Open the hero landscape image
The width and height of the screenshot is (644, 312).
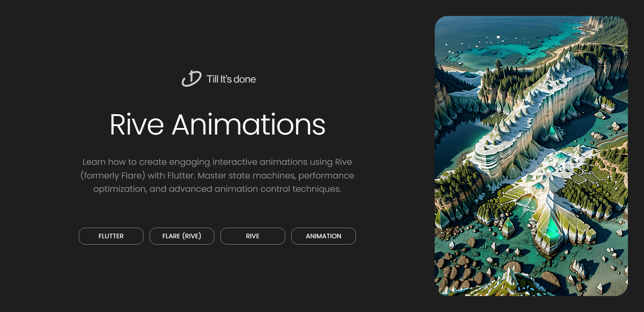pyautogui.click(x=531, y=156)
